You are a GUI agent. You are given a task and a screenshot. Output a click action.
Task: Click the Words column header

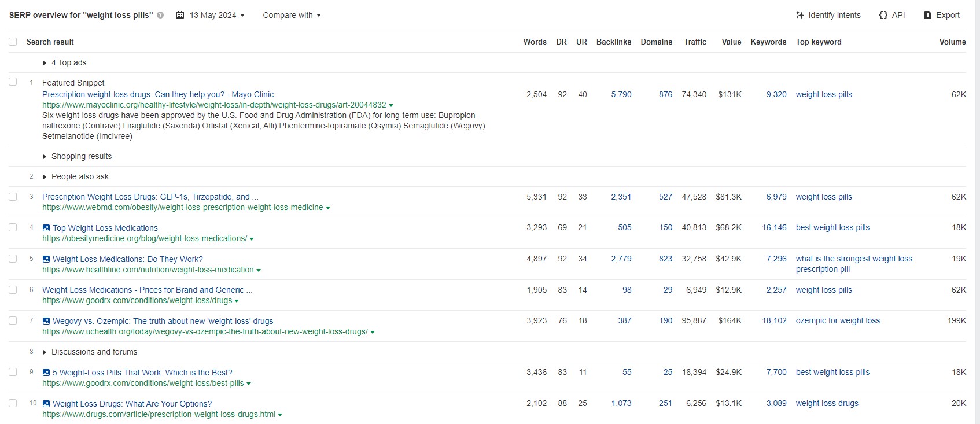(535, 42)
